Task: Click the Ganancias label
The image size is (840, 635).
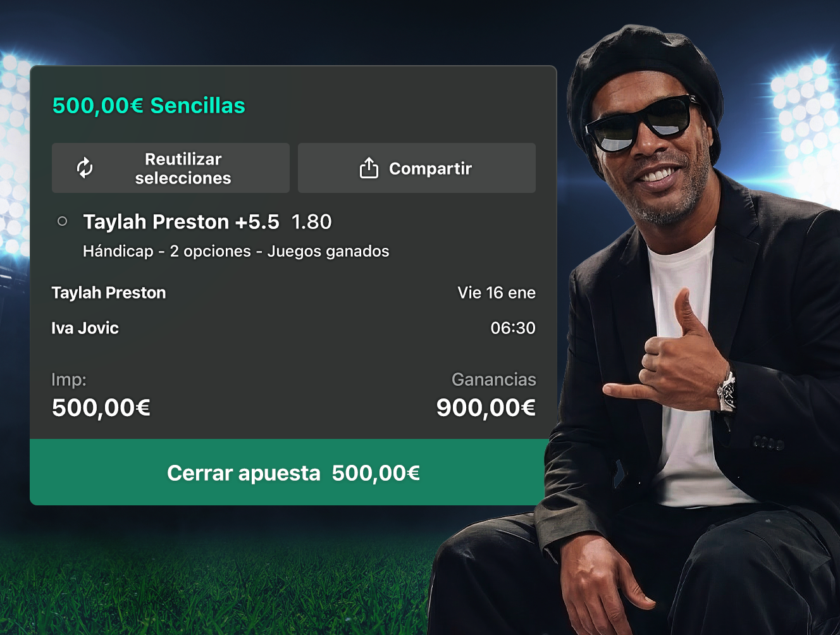Action: [493, 379]
